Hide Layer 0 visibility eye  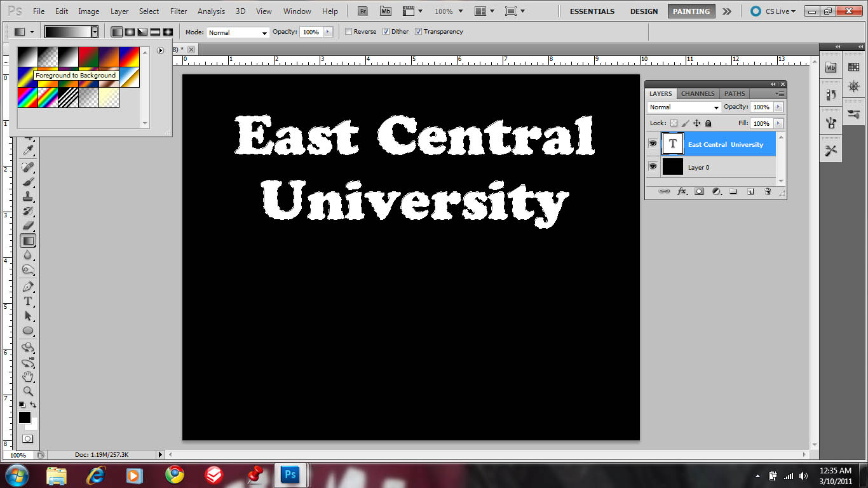[653, 166]
